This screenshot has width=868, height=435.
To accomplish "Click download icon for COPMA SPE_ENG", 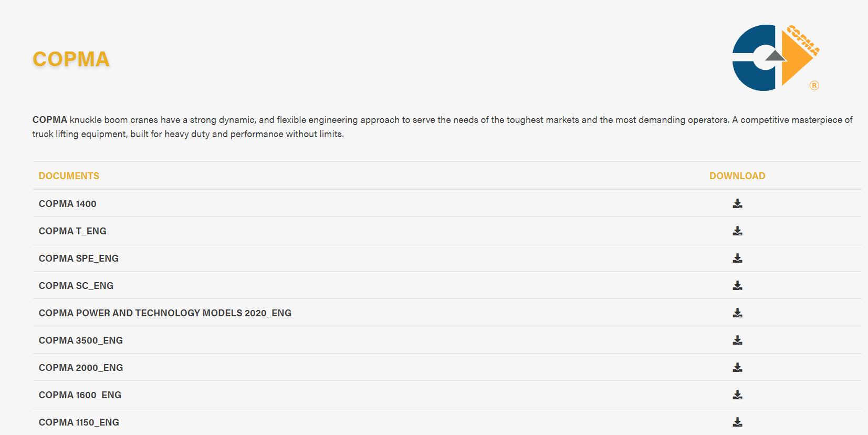I will [737, 258].
